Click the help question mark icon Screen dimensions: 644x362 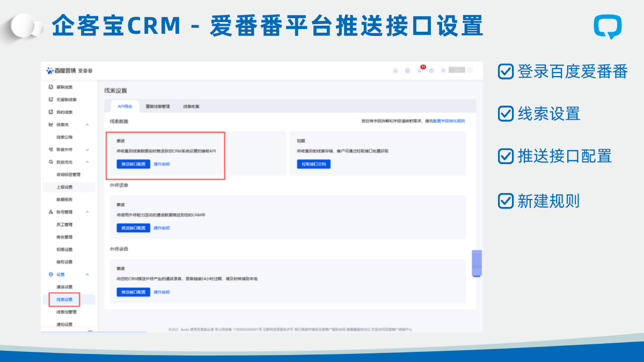[431, 70]
